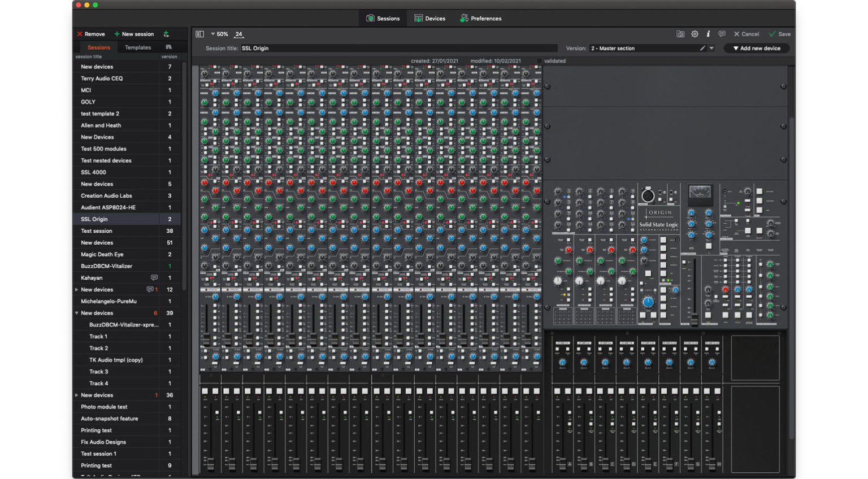Image resolution: width=868 pixels, height=479 pixels.
Task: Collapse the expanded New devices tree entry
Action: click(77, 313)
